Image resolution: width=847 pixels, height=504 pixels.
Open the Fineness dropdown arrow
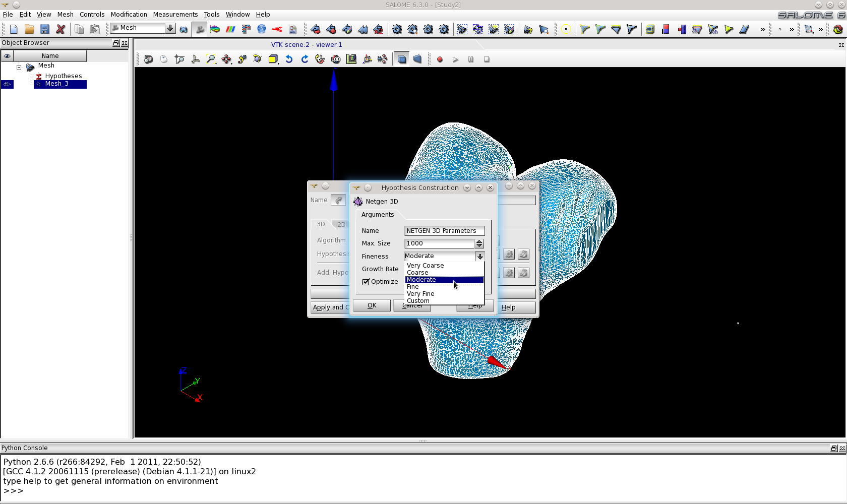coord(479,256)
